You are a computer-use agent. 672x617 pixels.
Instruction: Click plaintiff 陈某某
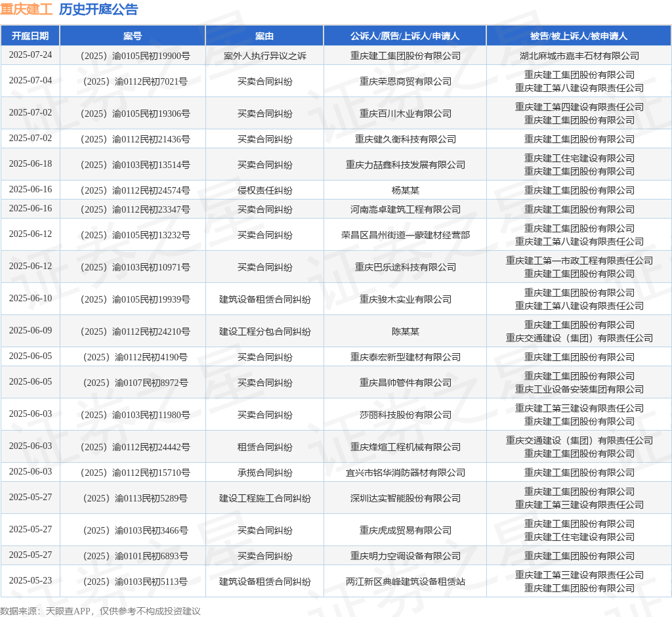[x=406, y=331]
